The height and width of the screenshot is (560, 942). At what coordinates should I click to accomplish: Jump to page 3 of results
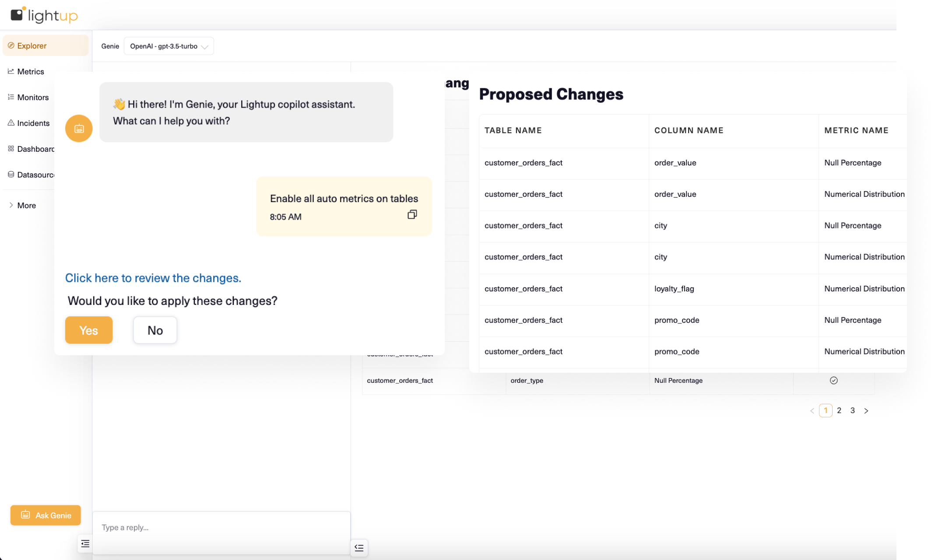click(853, 410)
